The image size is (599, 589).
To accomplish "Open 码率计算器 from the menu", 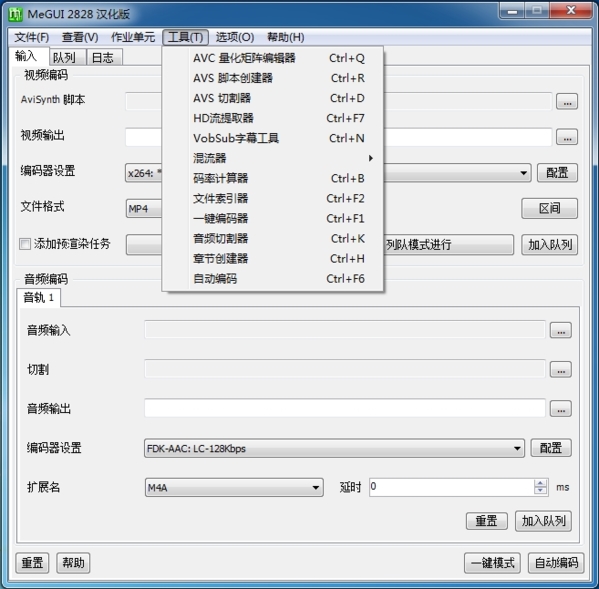I will 272,178.
